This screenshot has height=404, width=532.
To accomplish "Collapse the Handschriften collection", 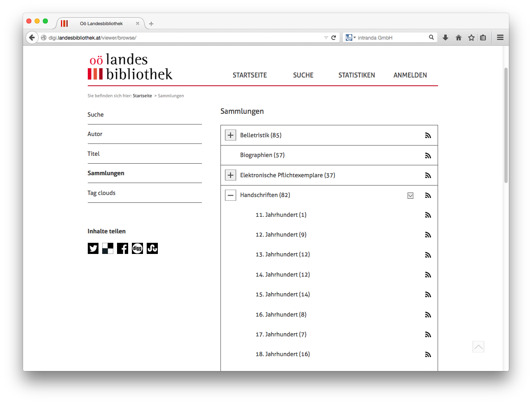I will (x=230, y=195).
